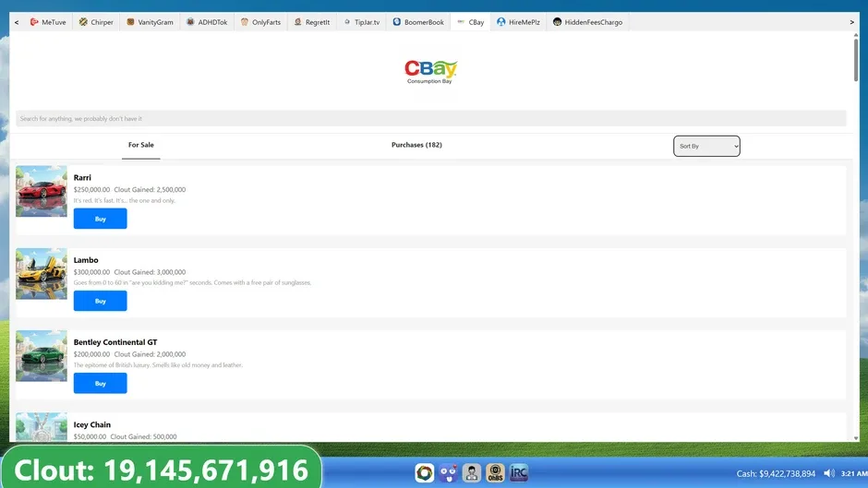
Task: Click the MeTuve tab icon
Action: point(34,22)
